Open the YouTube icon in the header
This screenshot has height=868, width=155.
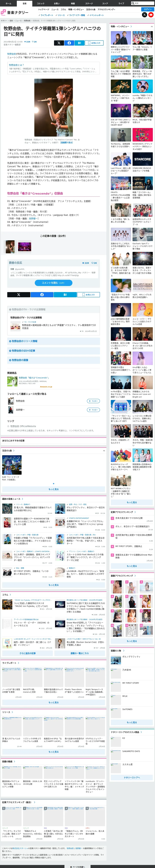coord(151,15)
